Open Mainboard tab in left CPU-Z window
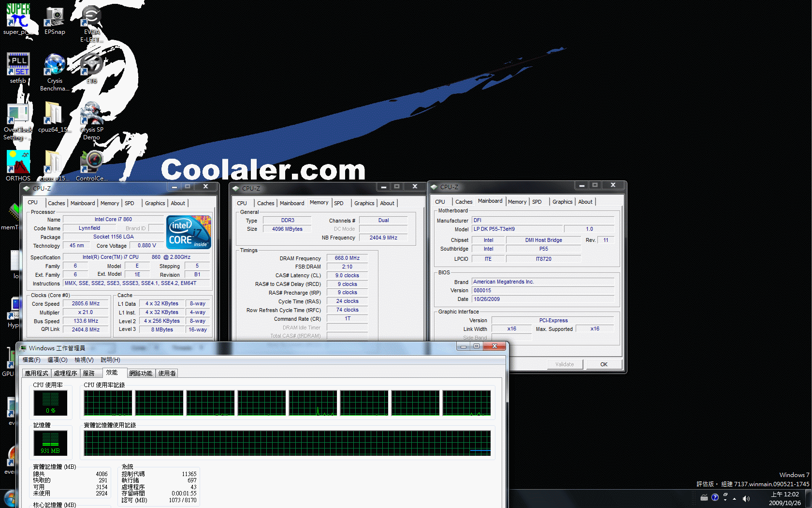This screenshot has height=508, width=812. click(x=83, y=203)
